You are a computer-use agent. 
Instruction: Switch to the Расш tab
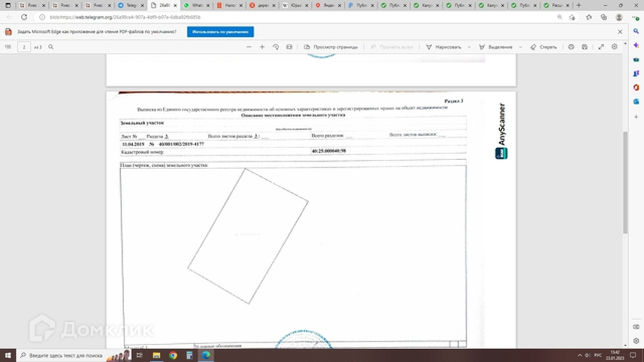(556, 5)
